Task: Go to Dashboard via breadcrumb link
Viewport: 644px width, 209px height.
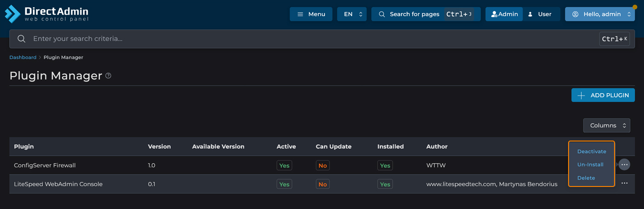Action: (23, 57)
